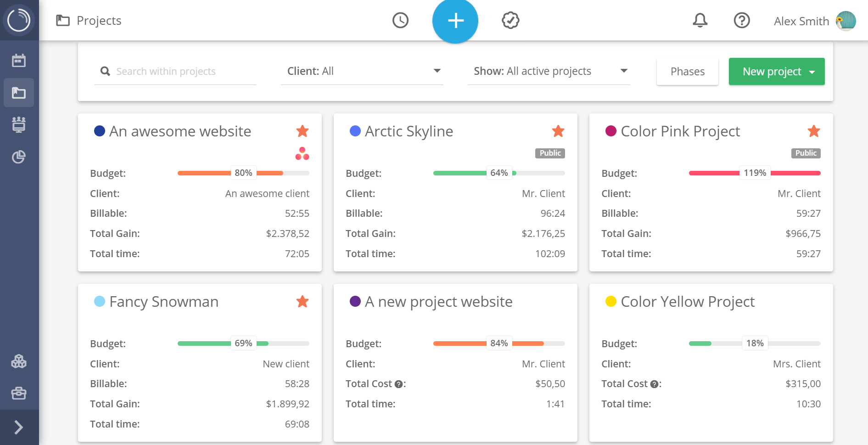This screenshot has height=445, width=868.
Task: Open the help question mark icon
Action: coord(742,20)
